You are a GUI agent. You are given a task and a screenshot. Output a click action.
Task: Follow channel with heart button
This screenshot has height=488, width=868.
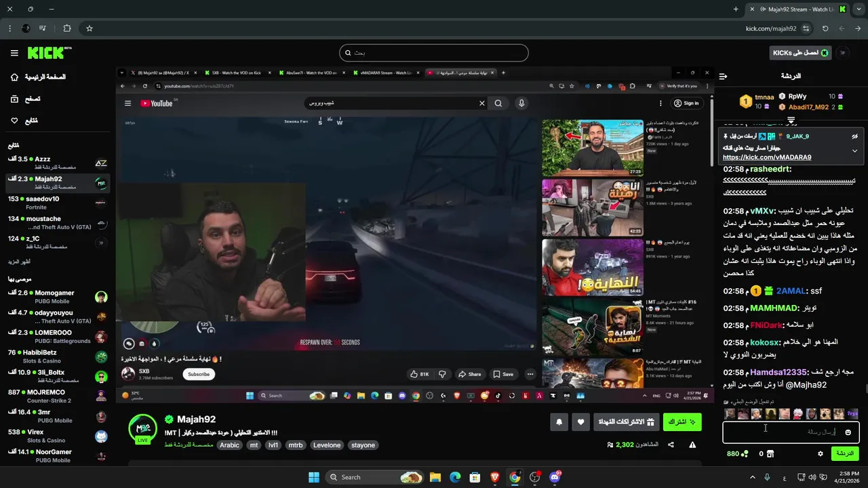[x=580, y=422]
